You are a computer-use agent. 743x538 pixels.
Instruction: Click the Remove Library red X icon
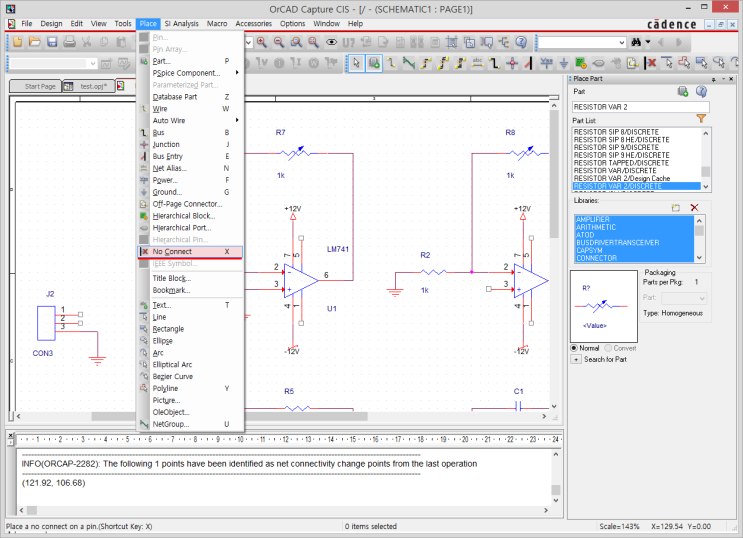(694, 208)
